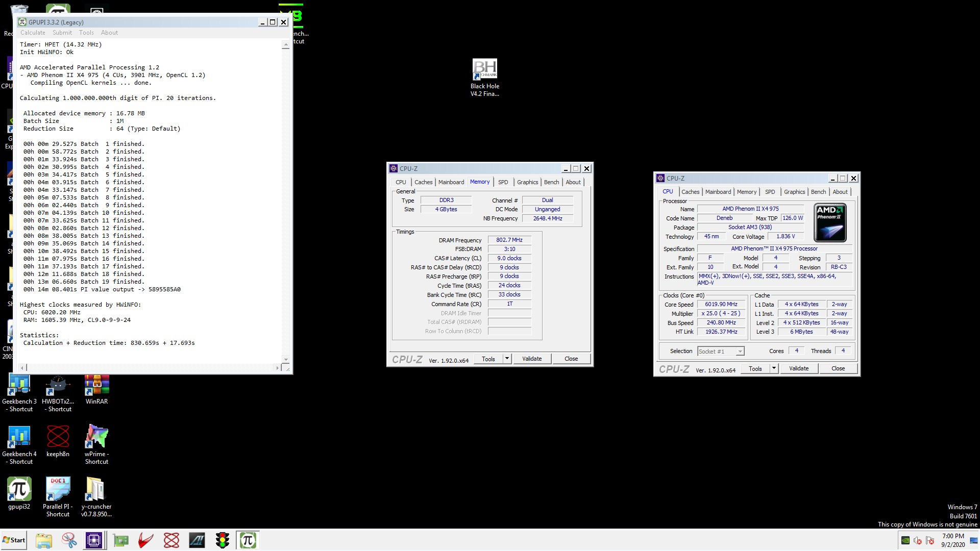Open Geekbench 4 desktop shortcut
This screenshot has height=551, width=980.
(x=19, y=445)
